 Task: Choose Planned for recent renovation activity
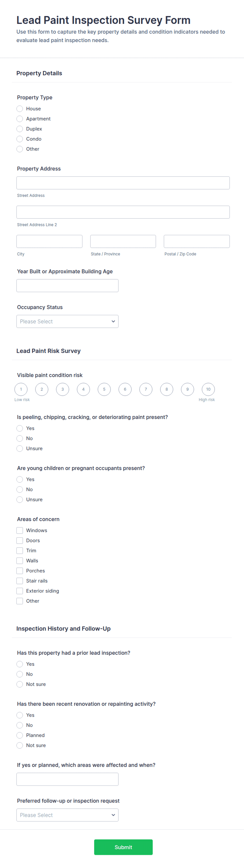click(x=20, y=735)
